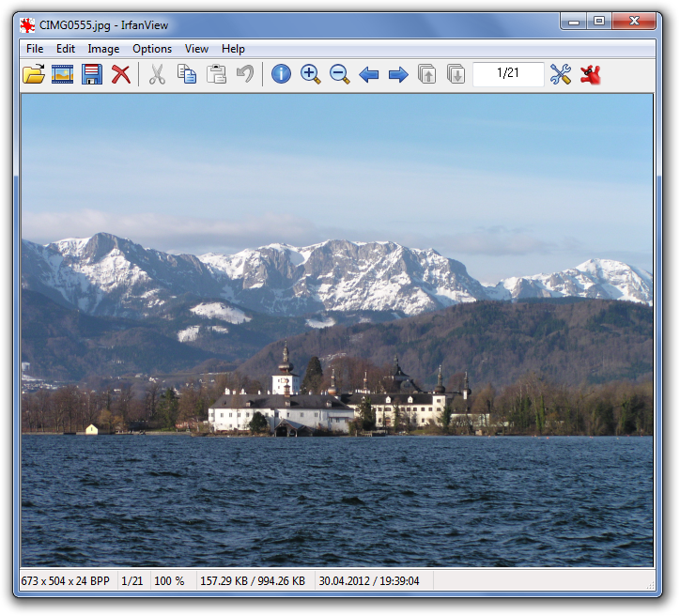Click the Undo arrow icon
Image resolution: width=680 pixels, height=616 pixels.
point(245,74)
